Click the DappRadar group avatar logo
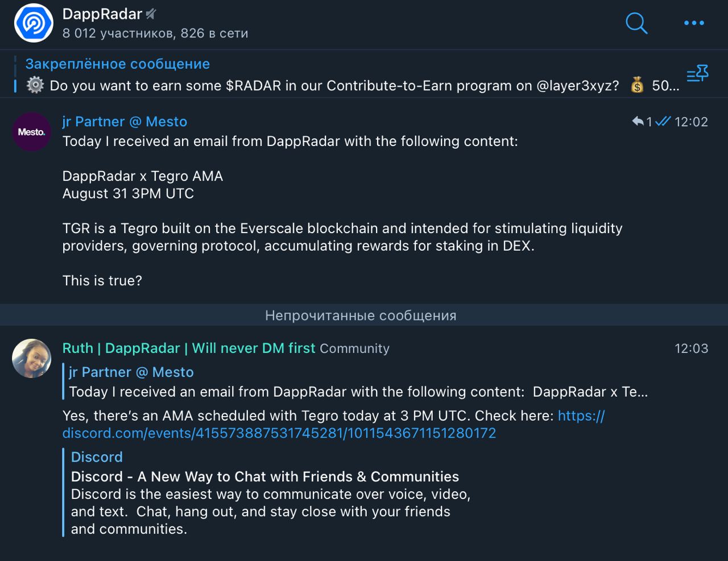728x561 pixels. 33,23
